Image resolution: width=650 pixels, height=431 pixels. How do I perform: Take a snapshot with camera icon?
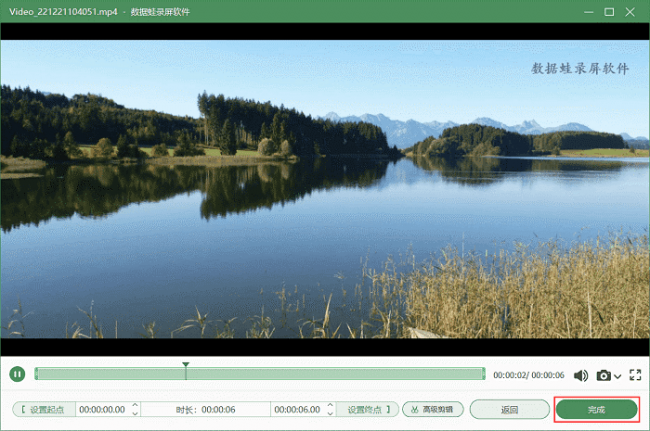click(x=604, y=375)
